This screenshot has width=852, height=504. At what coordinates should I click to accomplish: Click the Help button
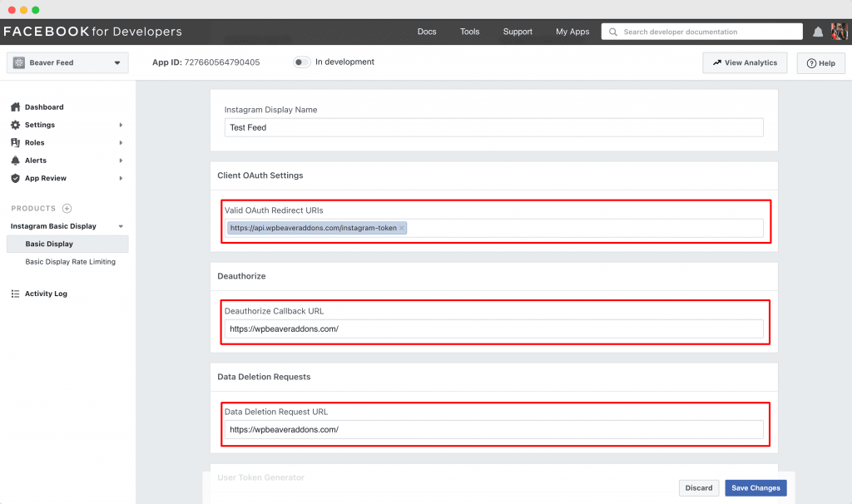coord(820,63)
